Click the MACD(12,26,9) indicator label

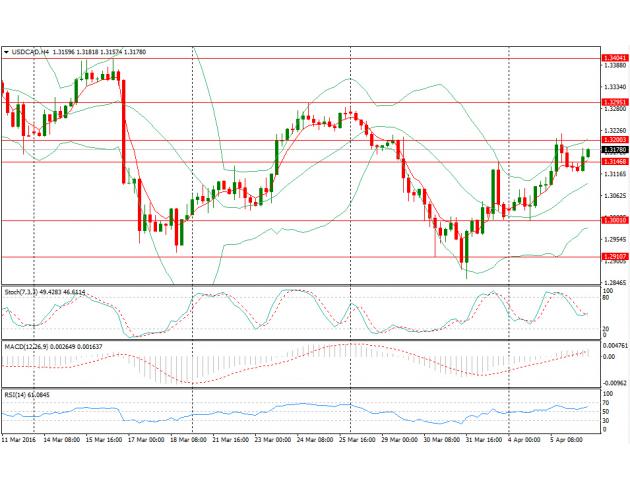pyautogui.click(x=26, y=347)
